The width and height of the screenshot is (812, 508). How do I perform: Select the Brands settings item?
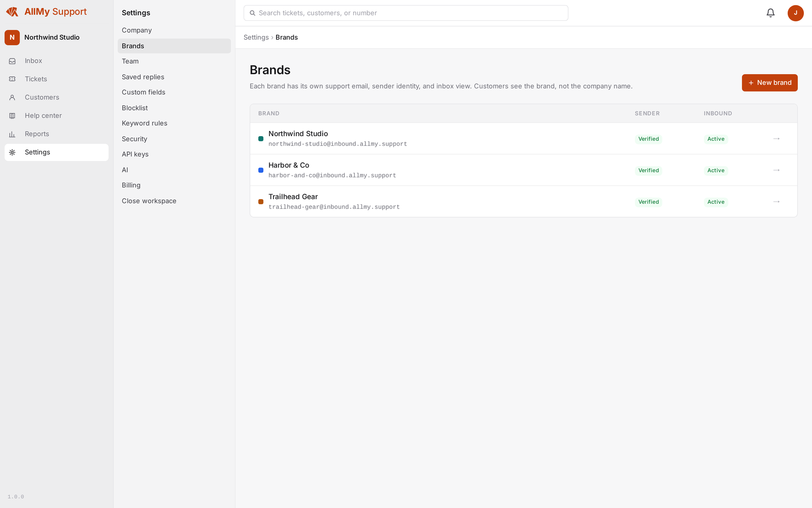174,46
